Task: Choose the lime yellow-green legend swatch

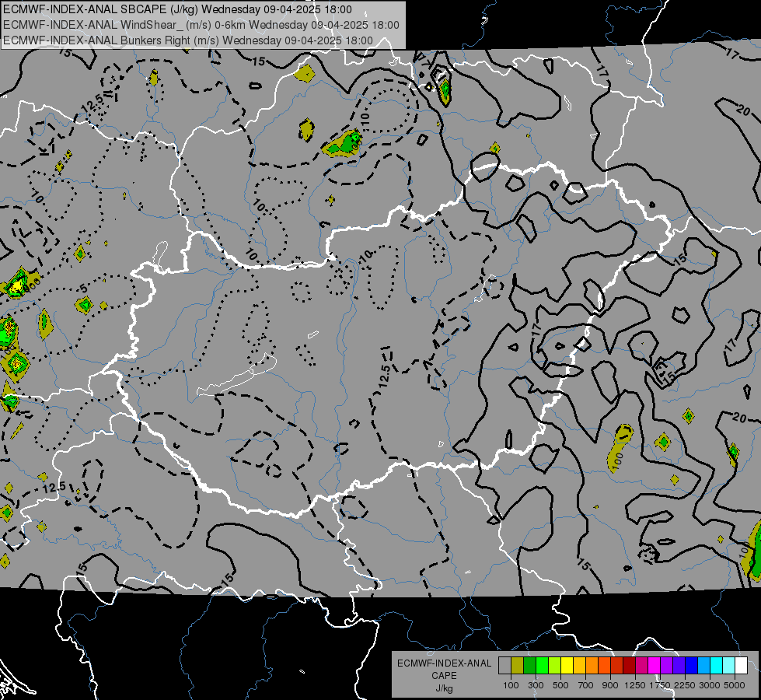Action: pos(555,665)
